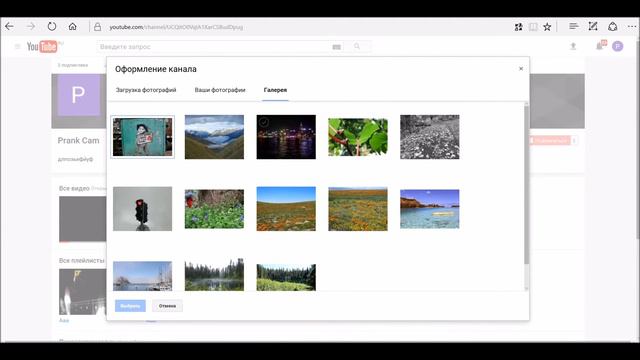This screenshot has height=360, width=640.
Task: Open the on-screen keyboard icon in search box
Action: tap(336, 47)
